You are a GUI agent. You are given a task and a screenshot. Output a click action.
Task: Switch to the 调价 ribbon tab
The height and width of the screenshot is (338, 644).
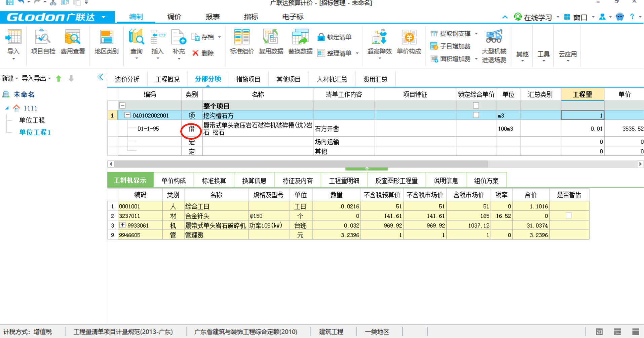174,17
